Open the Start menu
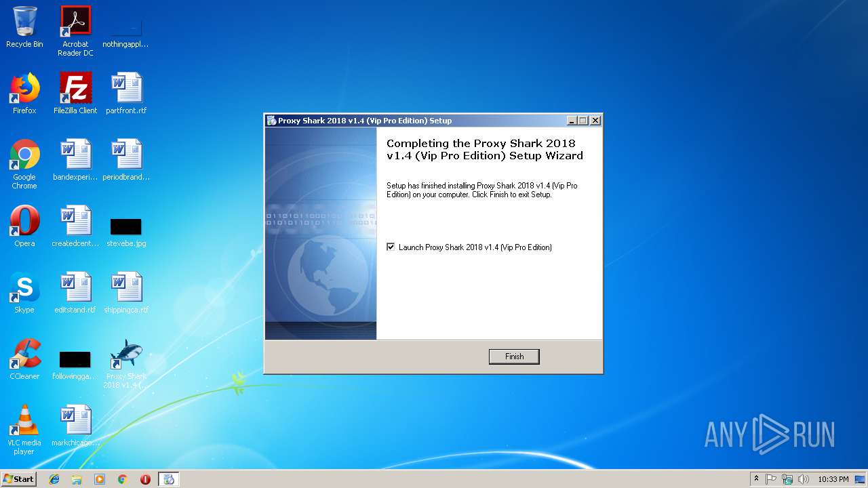 coord(19,479)
